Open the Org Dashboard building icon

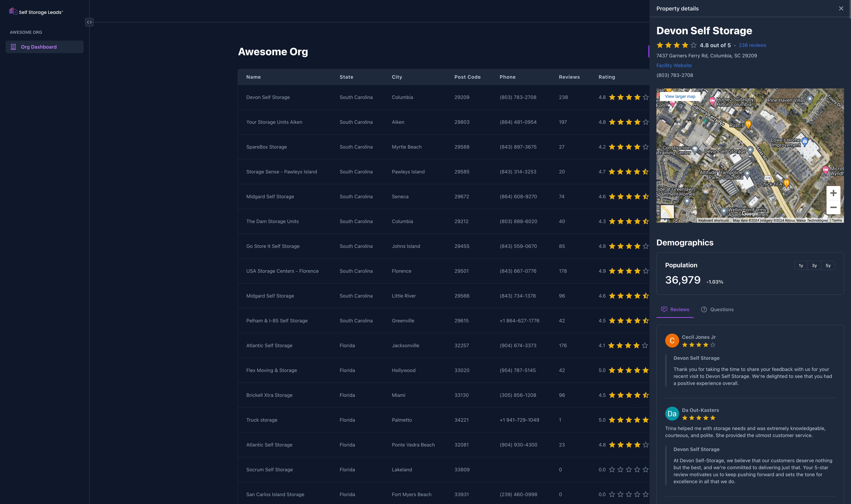(x=14, y=47)
